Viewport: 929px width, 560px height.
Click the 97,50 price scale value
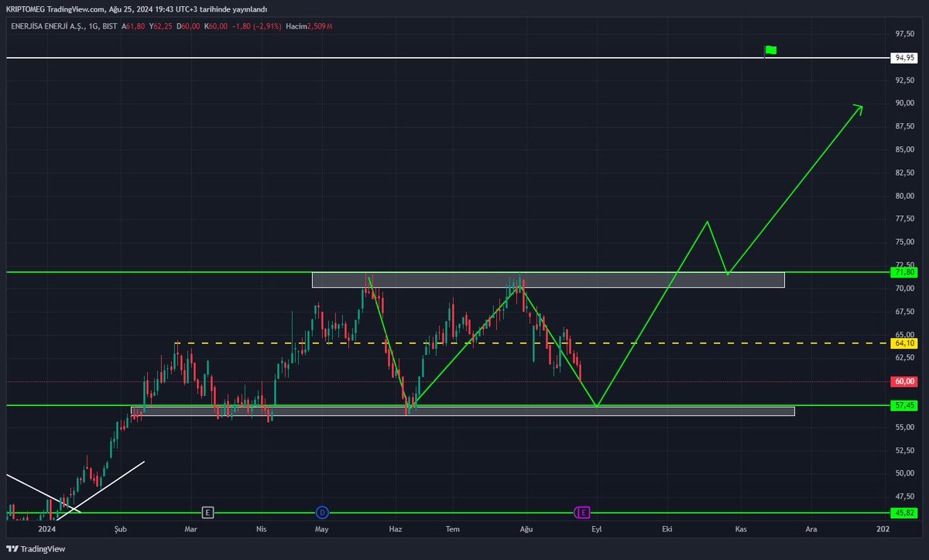tap(904, 34)
